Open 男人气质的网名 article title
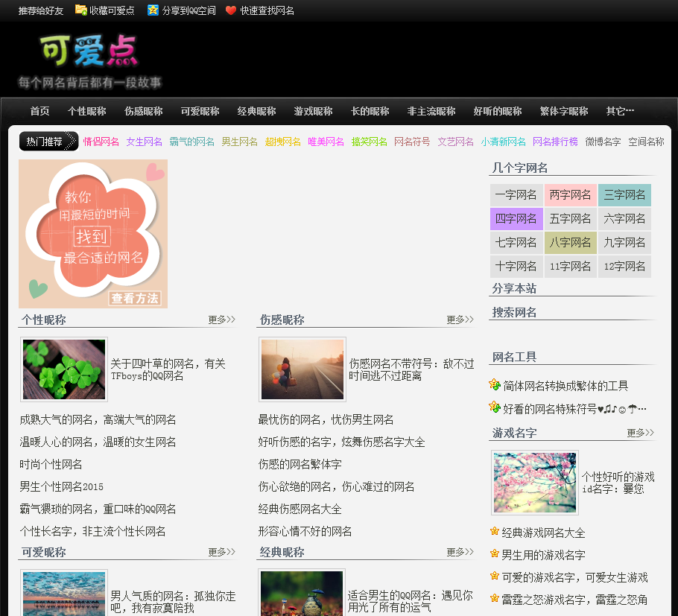This screenshot has width=678, height=616. tap(173, 602)
